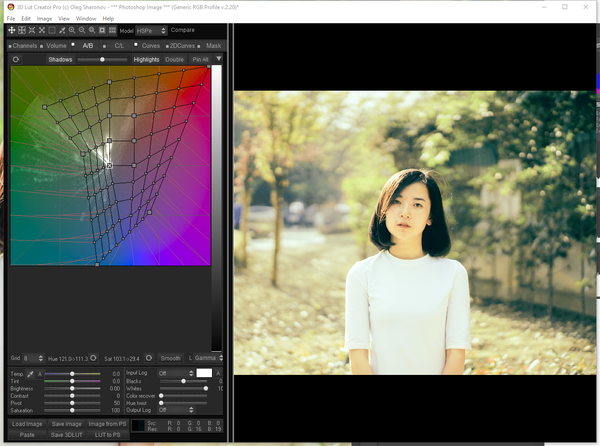Pick white balance with Temp eyedropper
This screenshot has width=600, height=446.
tap(30, 374)
